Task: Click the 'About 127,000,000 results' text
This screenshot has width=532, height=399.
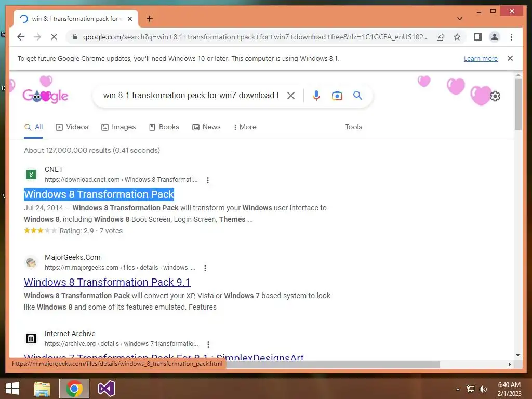Action: pyautogui.click(x=92, y=150)
